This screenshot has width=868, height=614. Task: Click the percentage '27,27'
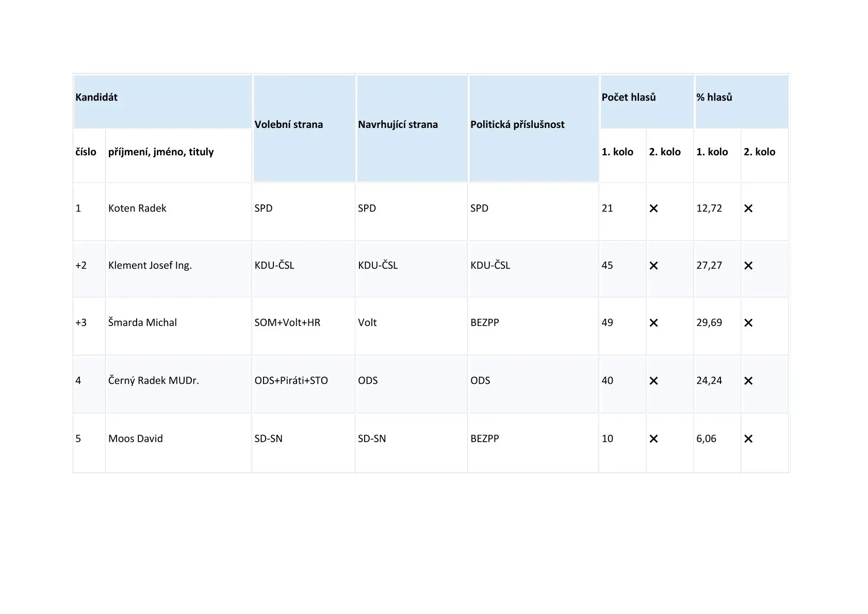point(709,265)
